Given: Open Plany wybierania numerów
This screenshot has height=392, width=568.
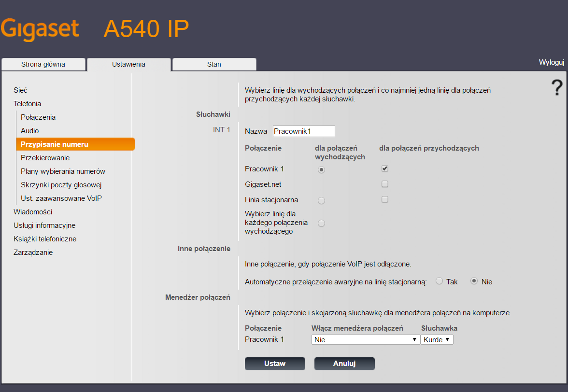Looking at the screenshot, I should [63, 171].
